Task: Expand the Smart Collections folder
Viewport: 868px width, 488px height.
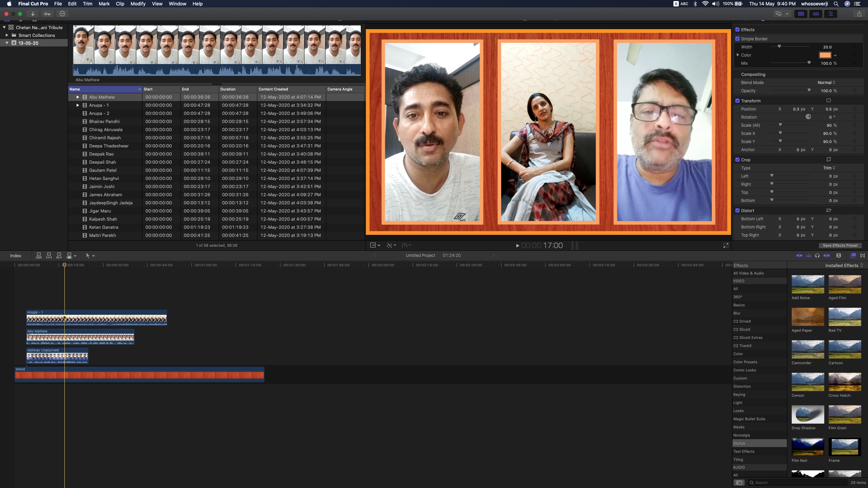Action: click(x=7, y=35)
